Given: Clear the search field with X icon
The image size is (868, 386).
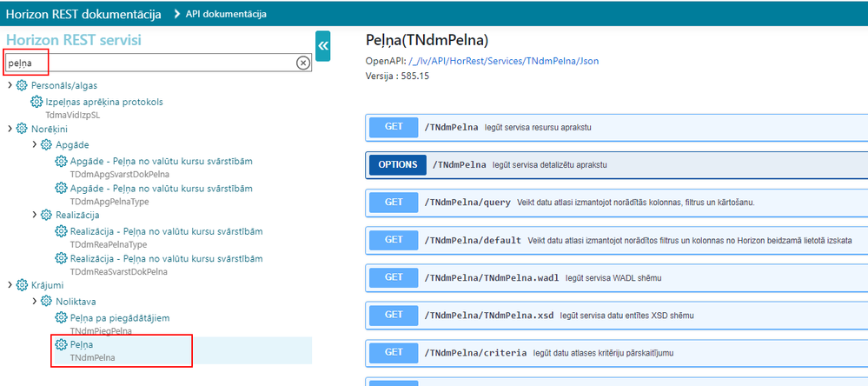Looking at the screenshot, I should (x=303, y=63).
